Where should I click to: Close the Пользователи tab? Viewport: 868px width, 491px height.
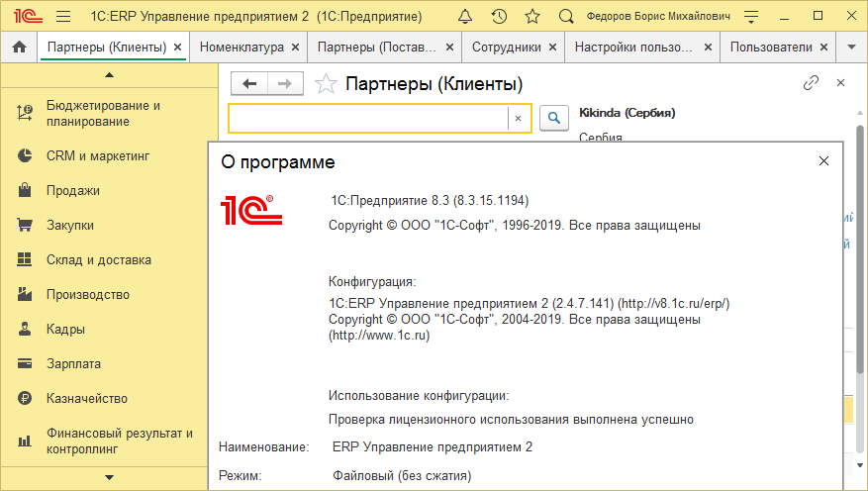coord(823,48)
